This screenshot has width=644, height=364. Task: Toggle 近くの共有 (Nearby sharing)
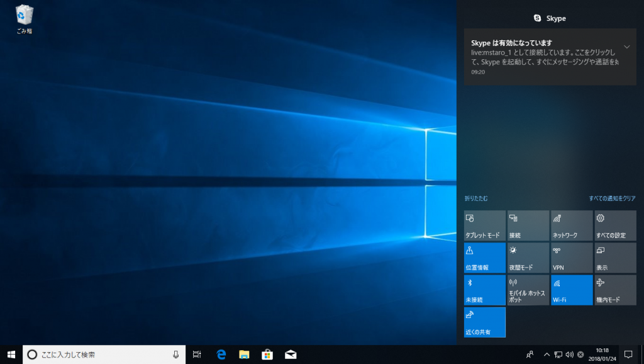(x=484, y=322)
